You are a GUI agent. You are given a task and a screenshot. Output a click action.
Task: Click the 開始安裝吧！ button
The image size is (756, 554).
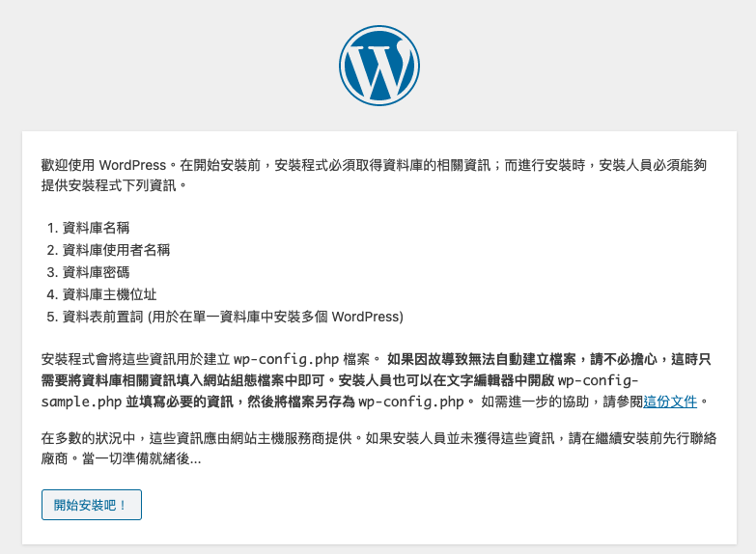tap(92, 505)
